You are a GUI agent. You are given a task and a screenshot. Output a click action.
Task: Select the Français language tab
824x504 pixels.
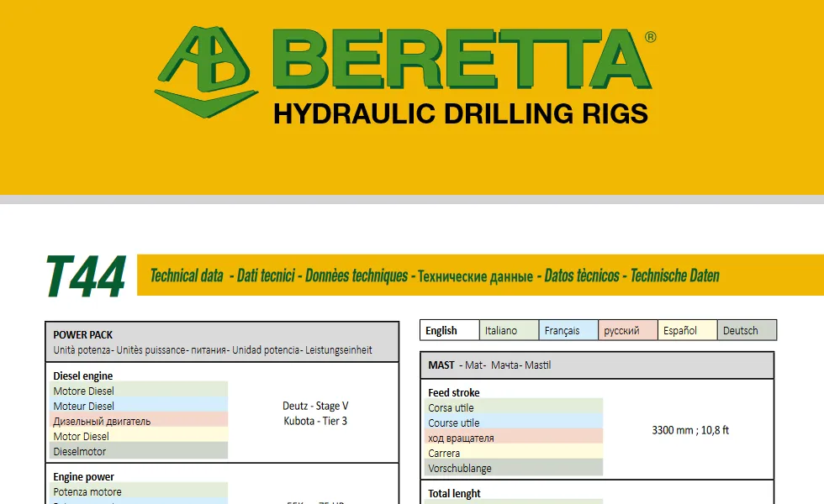568,330
